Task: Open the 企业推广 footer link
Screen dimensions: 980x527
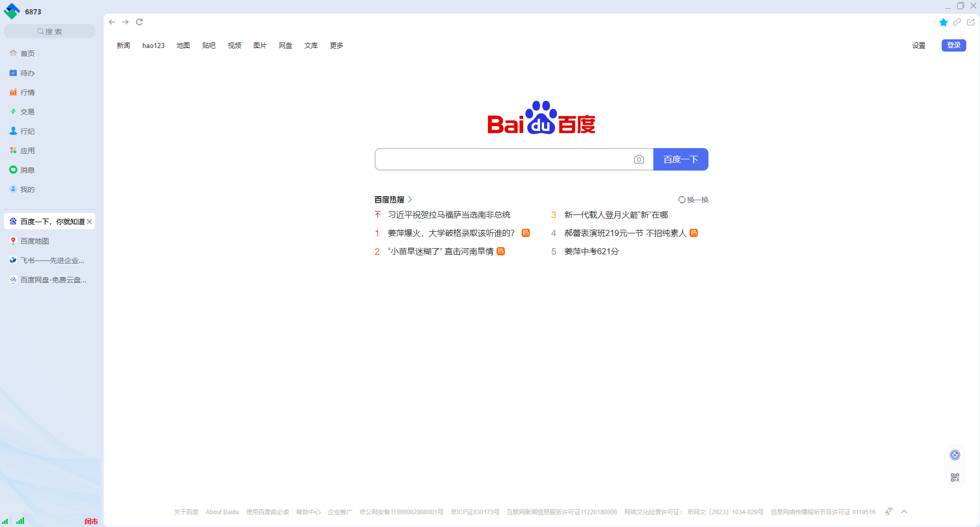Action: coord(340,512)
